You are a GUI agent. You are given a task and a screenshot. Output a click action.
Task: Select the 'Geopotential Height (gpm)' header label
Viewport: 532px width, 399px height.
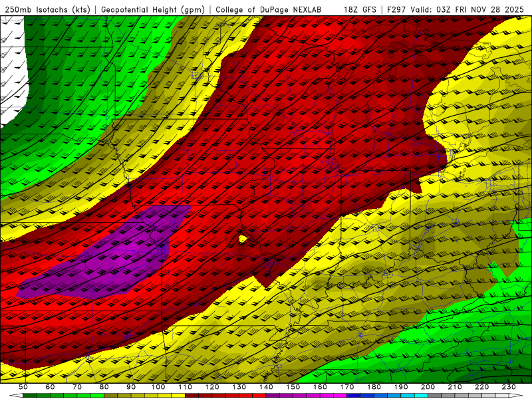[153, 10]
